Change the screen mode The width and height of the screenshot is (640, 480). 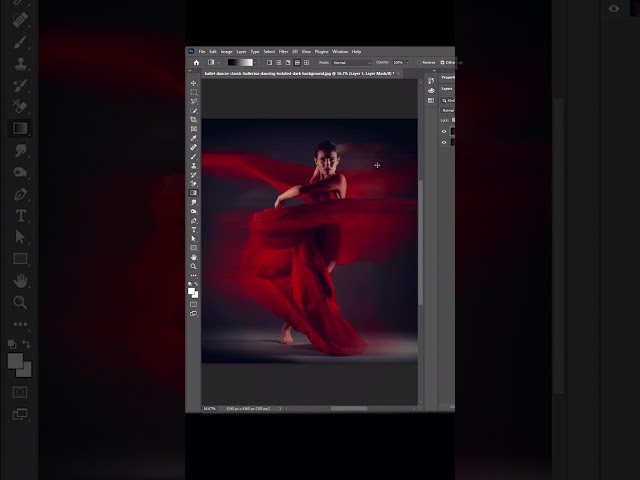(x=193, y=313)
